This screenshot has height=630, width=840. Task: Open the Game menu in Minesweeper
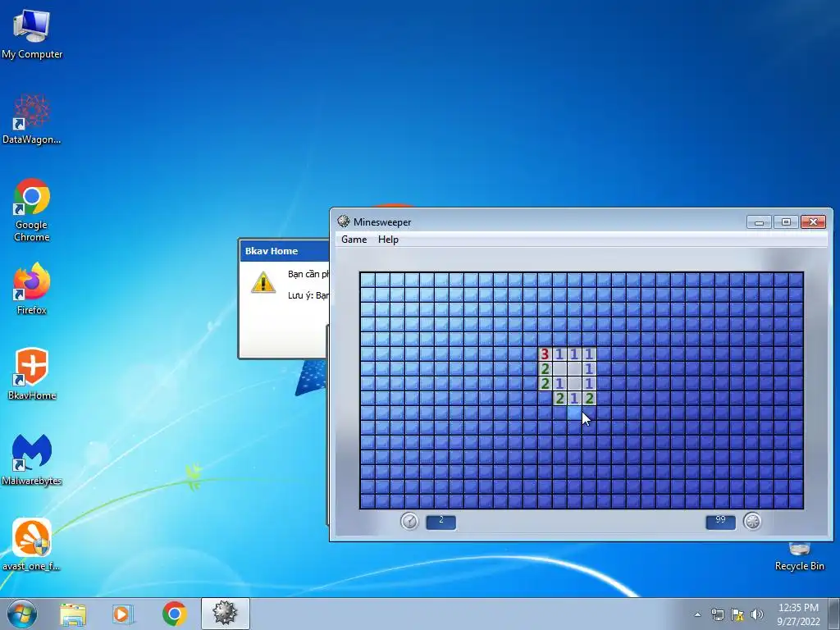coord(354,240)
